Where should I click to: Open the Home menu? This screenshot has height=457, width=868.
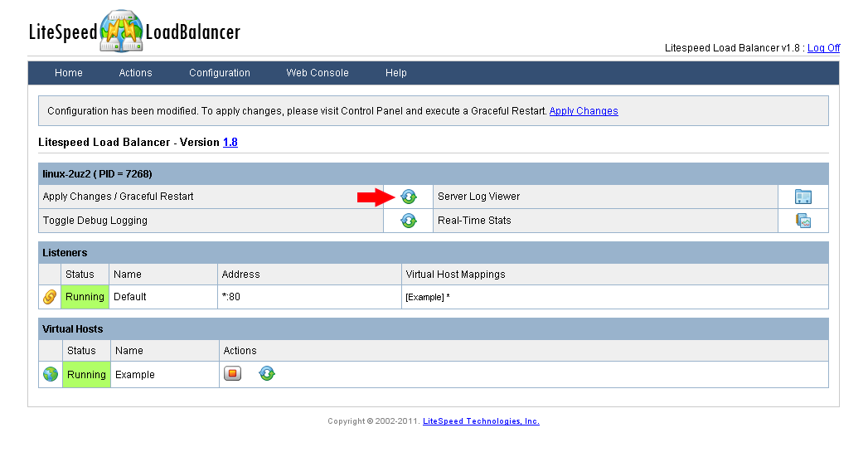(69, 72)
